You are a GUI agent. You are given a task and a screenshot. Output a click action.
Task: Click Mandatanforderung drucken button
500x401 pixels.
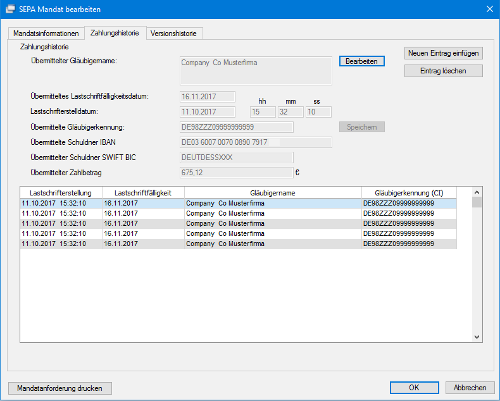60,388
